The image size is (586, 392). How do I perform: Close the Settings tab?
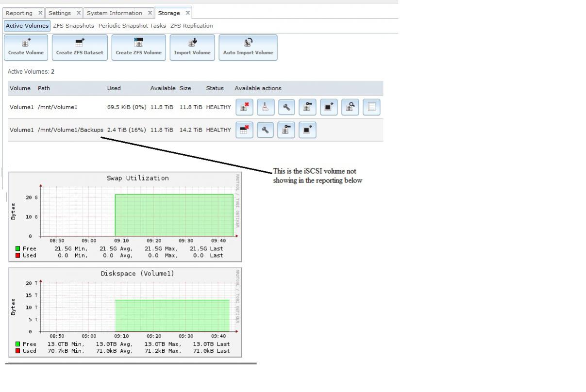79,13
